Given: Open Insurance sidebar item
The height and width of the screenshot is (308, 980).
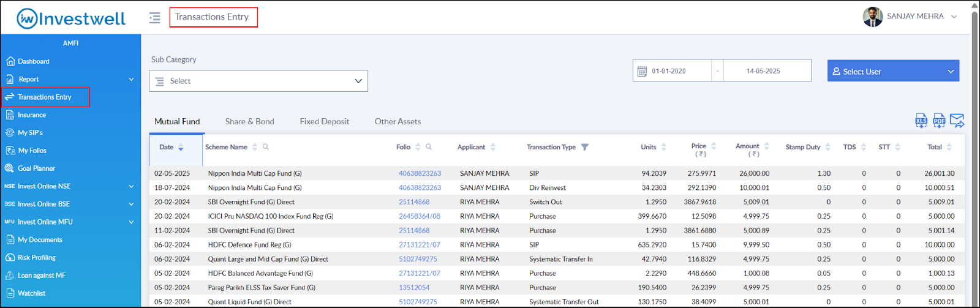Looking at the screenshot, I should [32, 115].
